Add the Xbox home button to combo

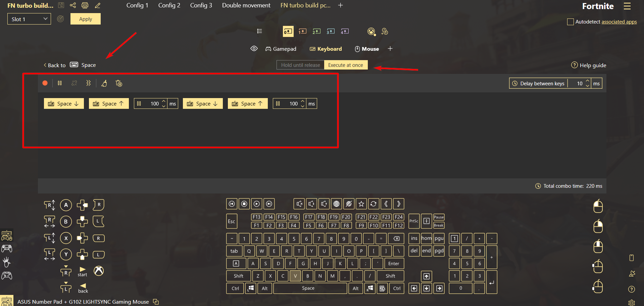tap(99, 271)
